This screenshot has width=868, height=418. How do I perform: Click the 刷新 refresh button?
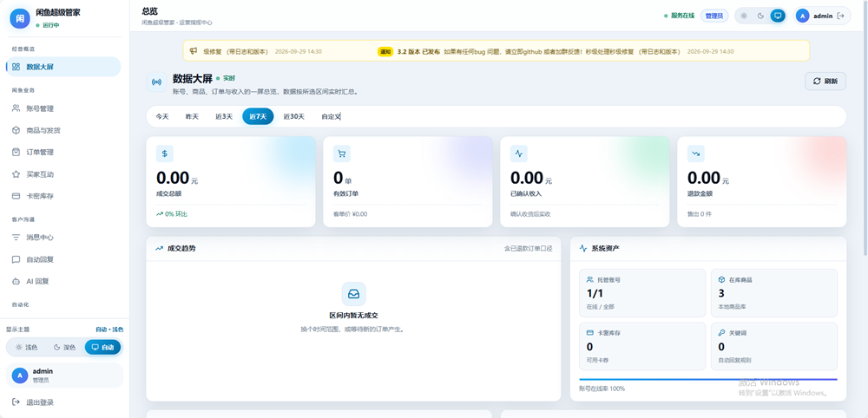825,81
